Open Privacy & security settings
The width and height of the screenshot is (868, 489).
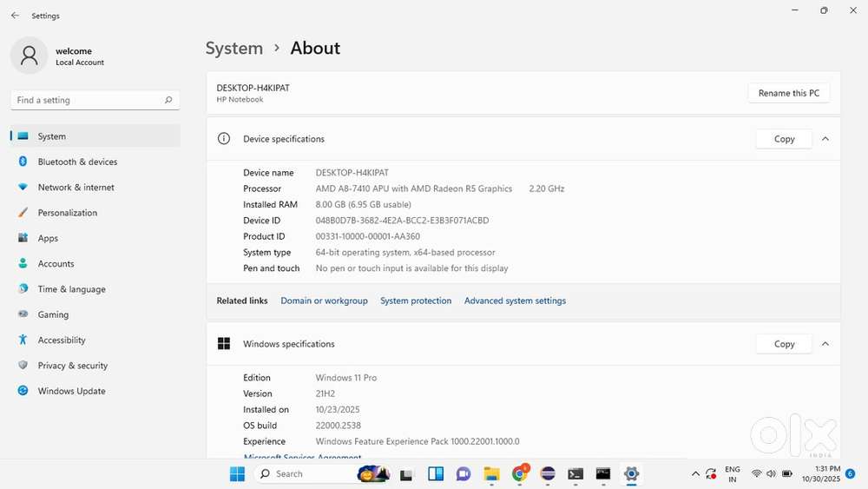point(95,365)
